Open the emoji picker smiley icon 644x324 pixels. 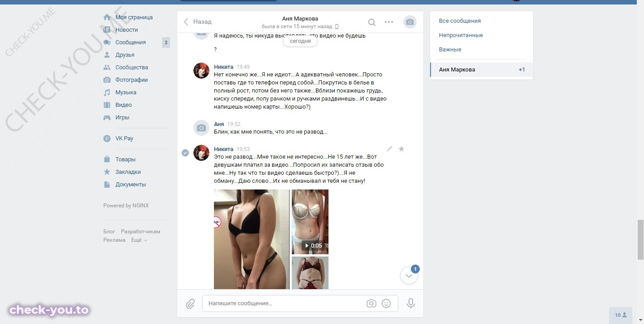pos(386,303)
